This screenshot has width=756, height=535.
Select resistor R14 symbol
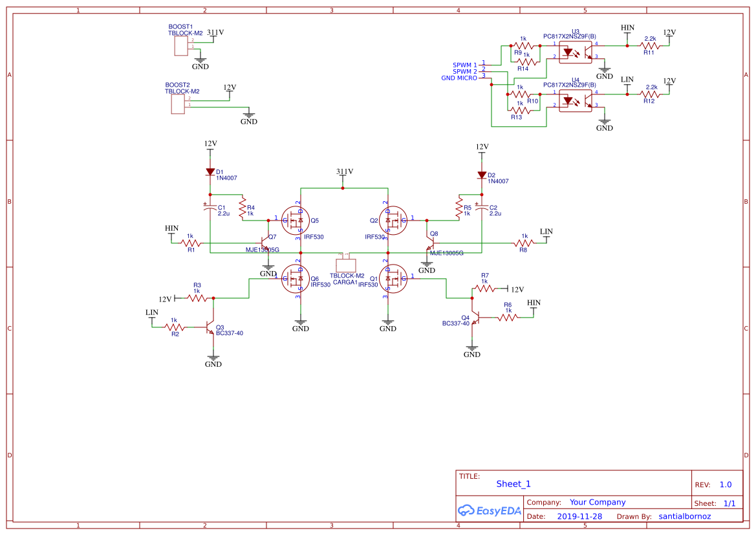pyautogui.click(x=526, y=61)
